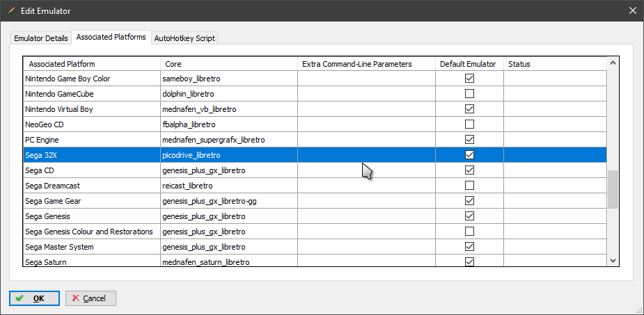Select the Sega Game Gear platform cell

[x=92, y=201]
